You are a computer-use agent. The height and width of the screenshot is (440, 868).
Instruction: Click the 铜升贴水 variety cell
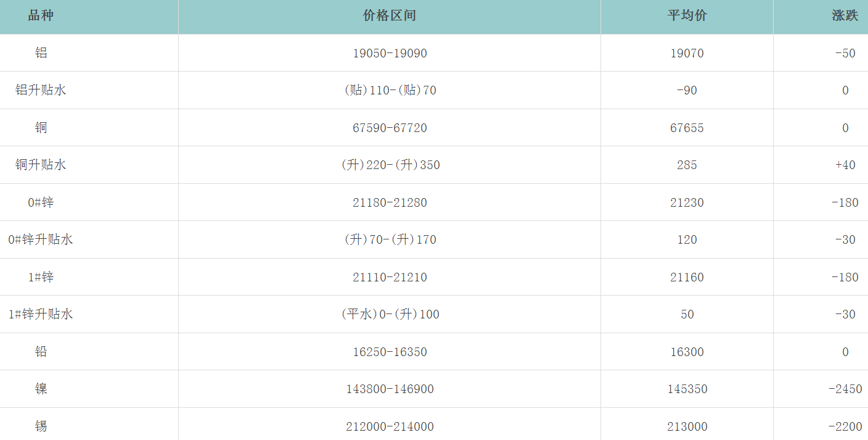[41, 165]
